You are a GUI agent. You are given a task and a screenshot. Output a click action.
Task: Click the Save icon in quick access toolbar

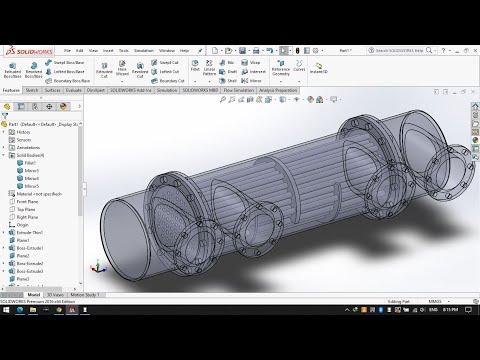242,51
